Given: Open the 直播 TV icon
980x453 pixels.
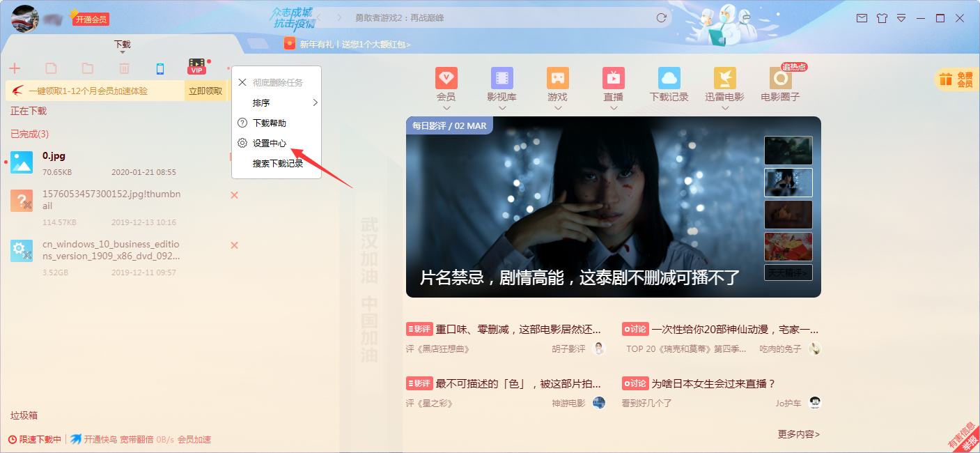Looking at the screenshot, I should [x=614, y=77].
